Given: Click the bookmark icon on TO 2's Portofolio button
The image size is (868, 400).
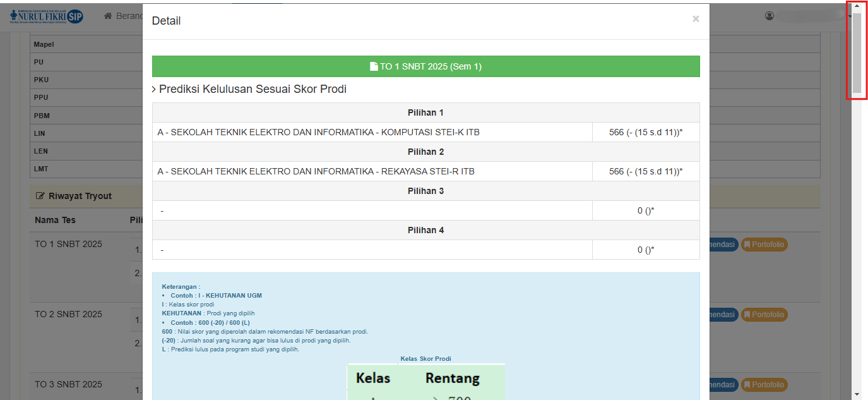Looking at the screenshot, I should tap(747, 315).
